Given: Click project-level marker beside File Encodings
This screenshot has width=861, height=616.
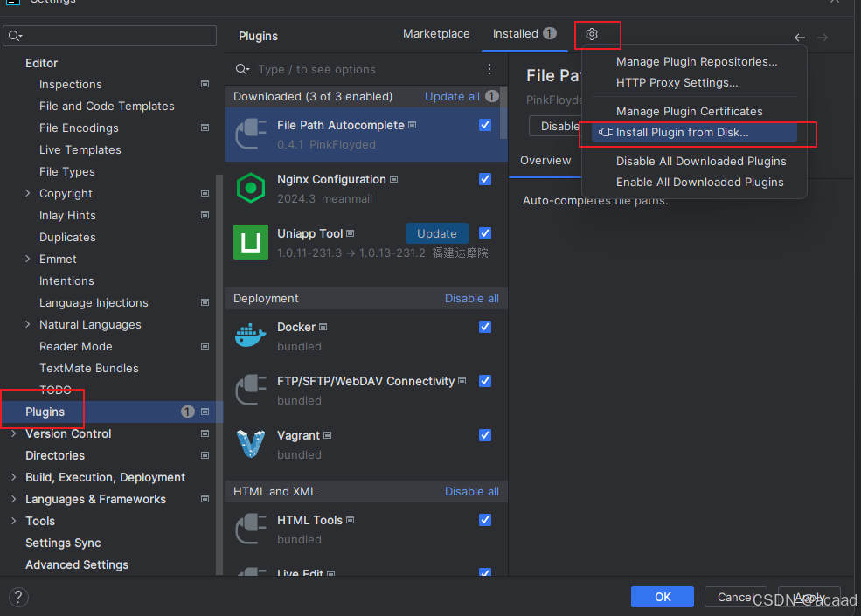Looking at the screenshot, I should point(205,128).
